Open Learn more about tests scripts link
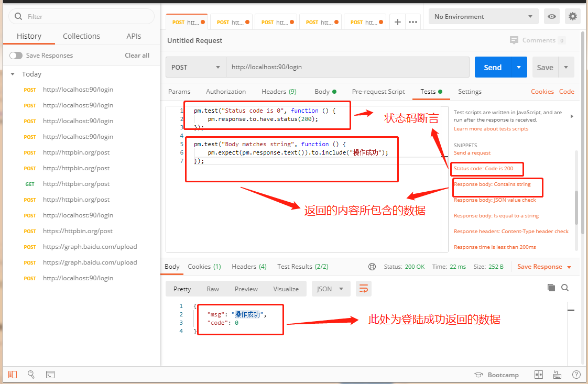This screenshot has height=384, width=588. pyautogui.click(x=491, y=129)
